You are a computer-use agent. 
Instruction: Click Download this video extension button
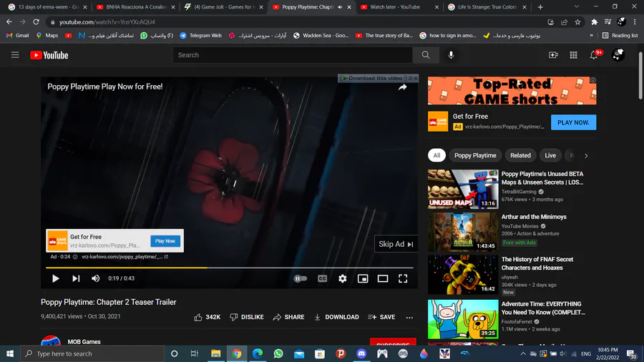(373, 78)
